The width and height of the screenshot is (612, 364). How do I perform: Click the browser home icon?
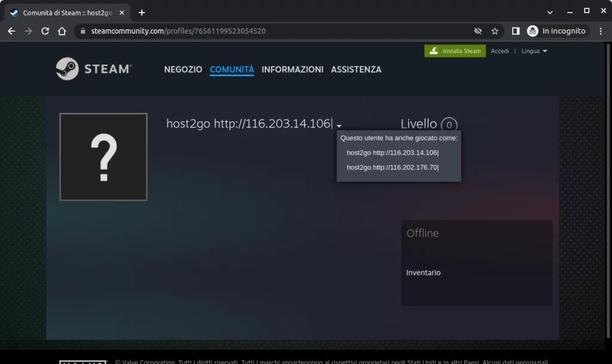click(62, 31)
